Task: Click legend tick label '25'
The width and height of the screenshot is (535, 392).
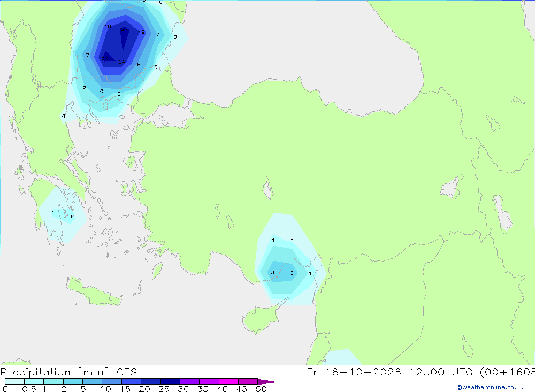Action: pos(164,389)
